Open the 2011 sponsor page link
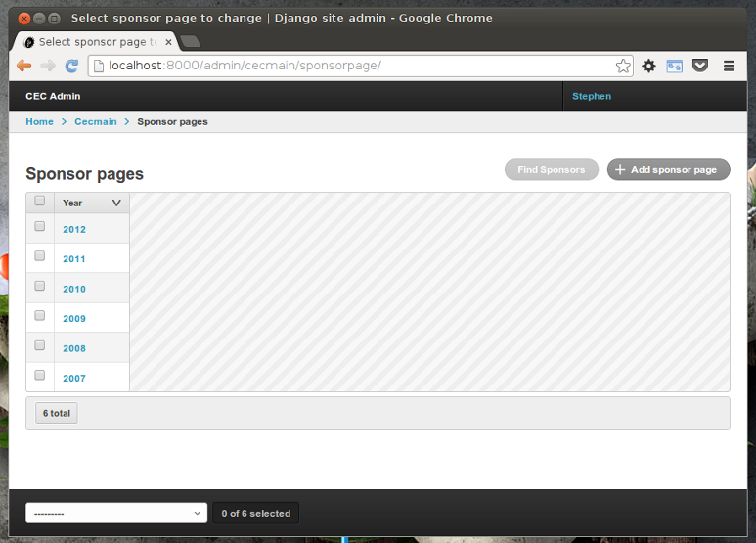The height and width of the screenshot is (543, 756). tap(74, 259)
